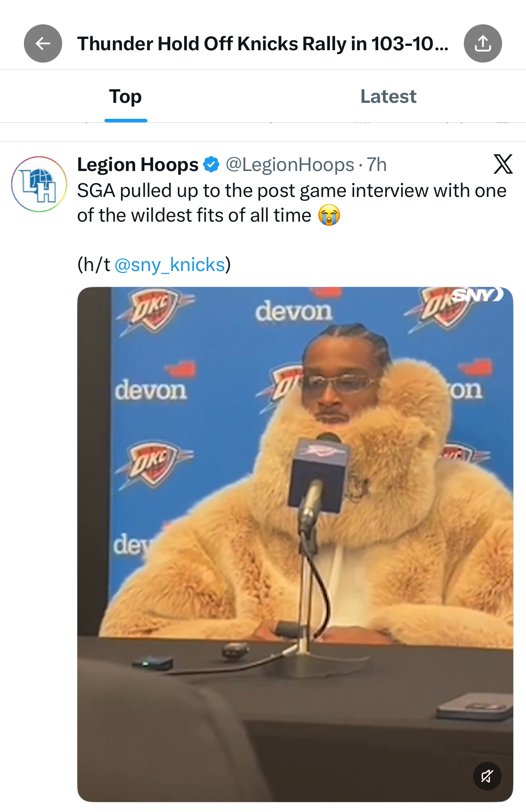Open the @sny_knicks mention link
The width and height of the screenshot is (526, 812).
pos(170,265)
